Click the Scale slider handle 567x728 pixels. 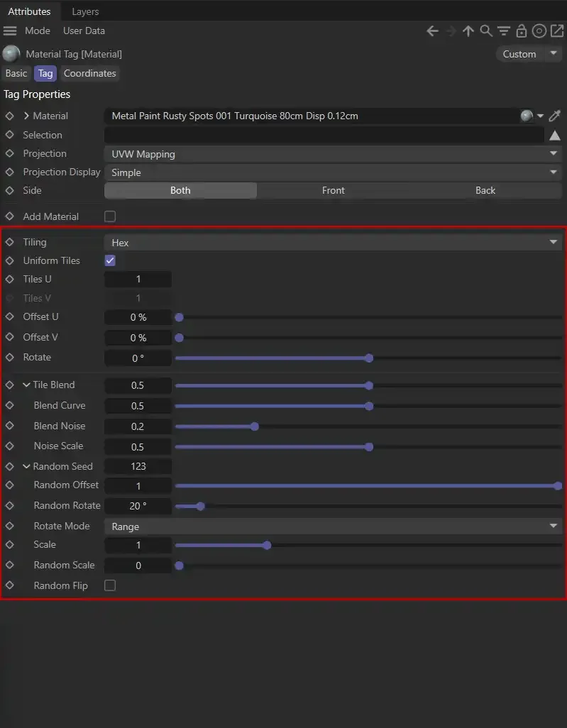[267, 545]
